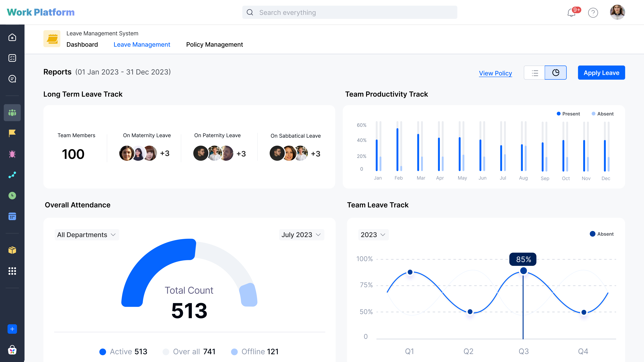
Task: Click the Q3 axis label
Action: [524, 351]
